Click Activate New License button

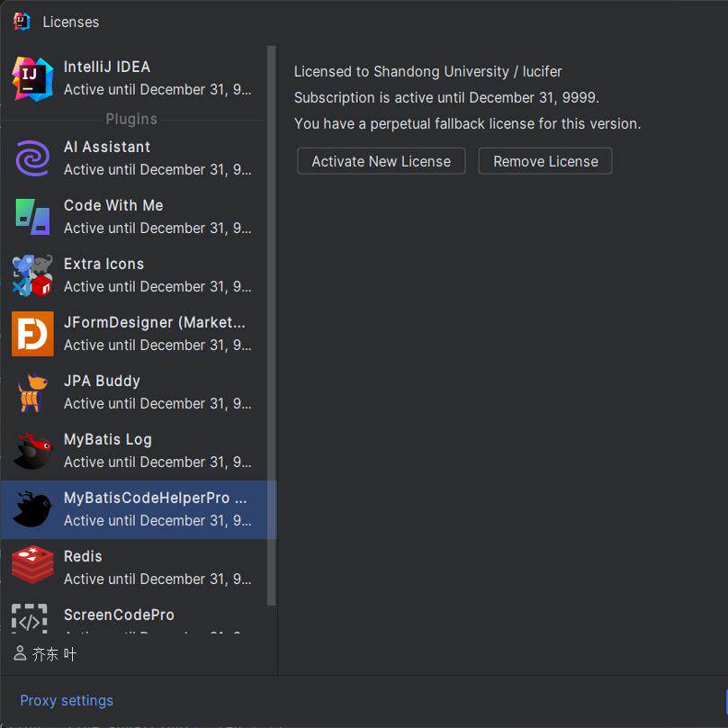click(x=382, y=161)
